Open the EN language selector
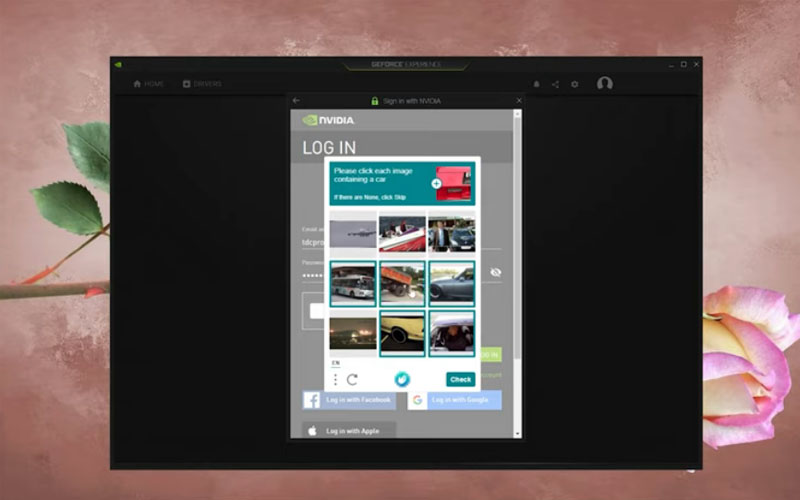This screenshot has width=800, height=500. [x=335, y=363]
